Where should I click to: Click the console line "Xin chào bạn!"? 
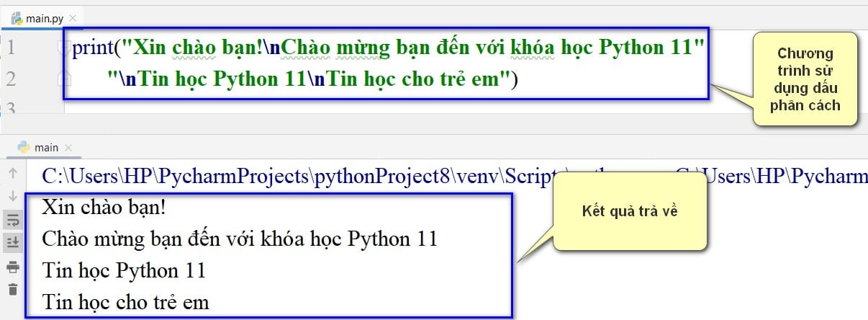[x=104, y=208]
